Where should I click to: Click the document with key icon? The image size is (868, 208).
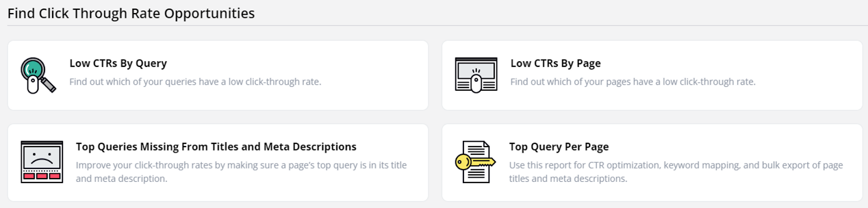[475, 162]
